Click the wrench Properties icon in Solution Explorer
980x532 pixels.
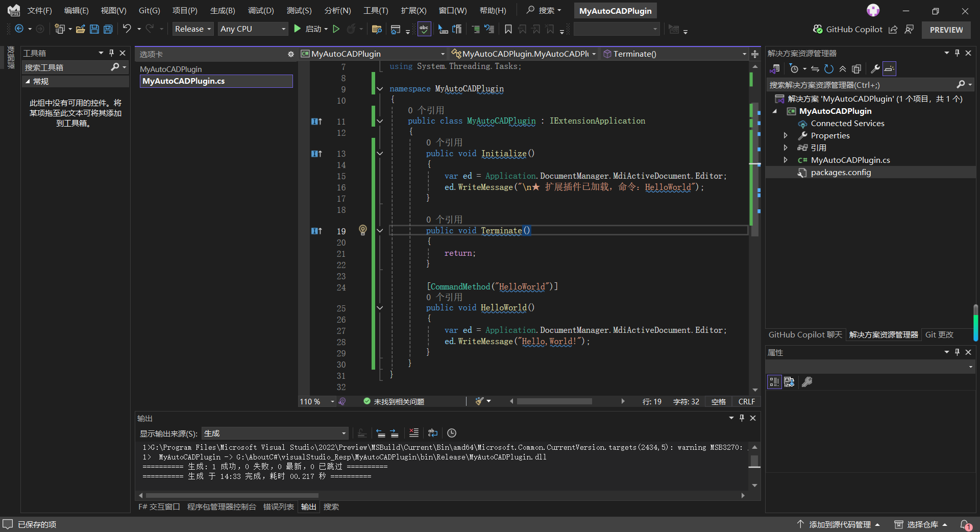[875, 69]
